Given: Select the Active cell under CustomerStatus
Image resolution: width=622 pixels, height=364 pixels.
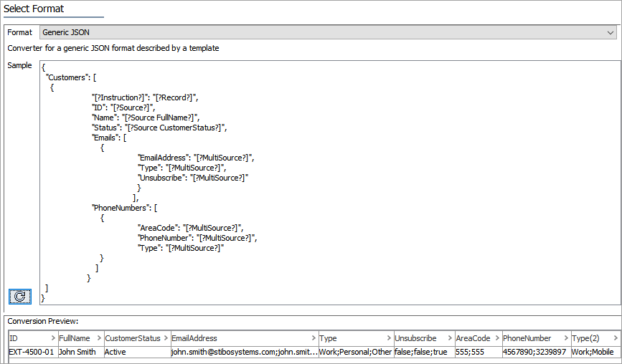Looking at the screenshot, I should tap(135, 352).
